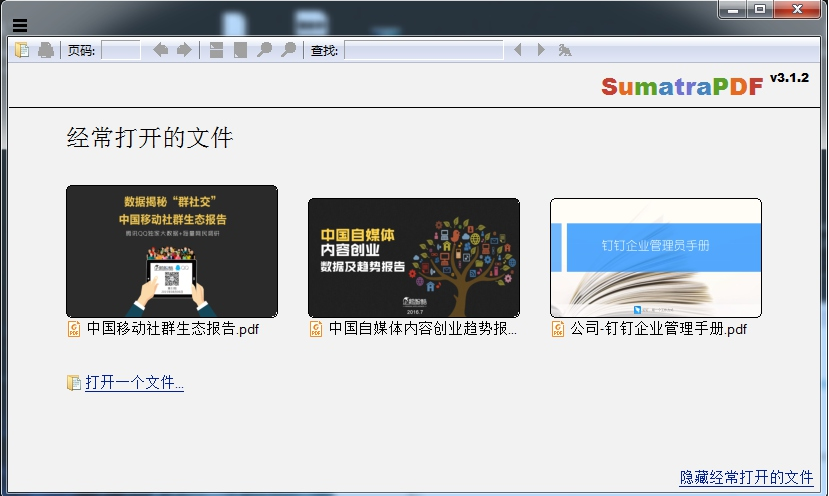Close the SumatraPDF window
This screenshot has width=829, height=496.
coord(797,9)
